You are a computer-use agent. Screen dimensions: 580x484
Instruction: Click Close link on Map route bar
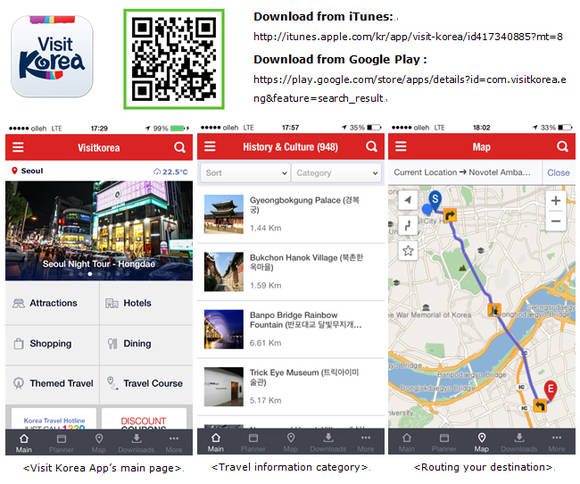558,173
